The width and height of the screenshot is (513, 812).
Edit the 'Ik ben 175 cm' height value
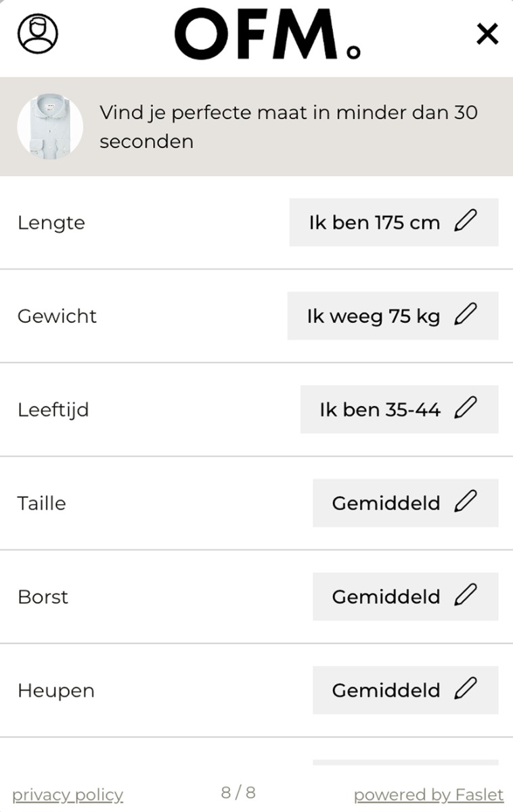(x=394, y=222)
